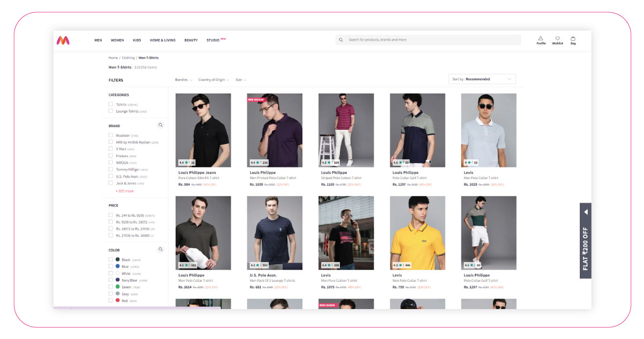
Task: Select the Black color swatch
Action: 118,259
